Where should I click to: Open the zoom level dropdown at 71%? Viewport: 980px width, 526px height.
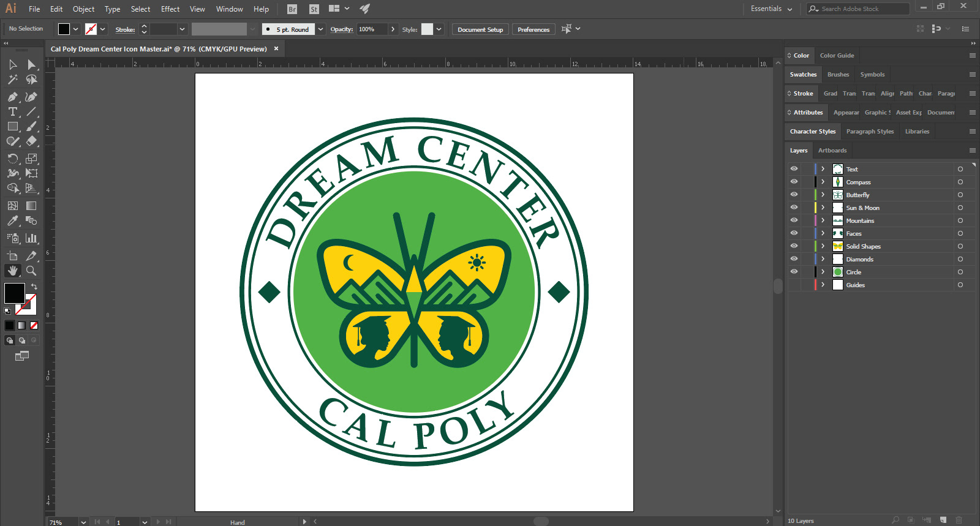pos(83,522)
